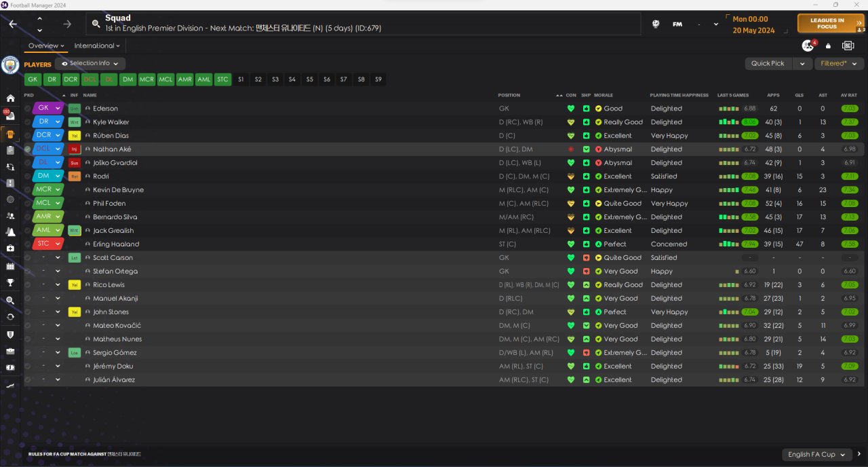Image resolution: width=868 pixels, height=467 pixels.
Task: Click the arrow next to English FA Cup
Action: click(x=860, y=455)
